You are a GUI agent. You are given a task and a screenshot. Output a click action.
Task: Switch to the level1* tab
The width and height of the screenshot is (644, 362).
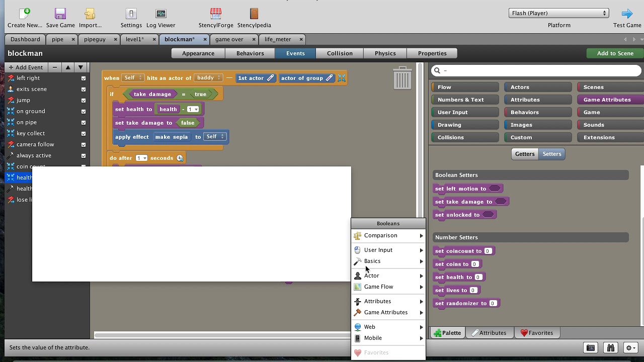(x=135, y=39)
